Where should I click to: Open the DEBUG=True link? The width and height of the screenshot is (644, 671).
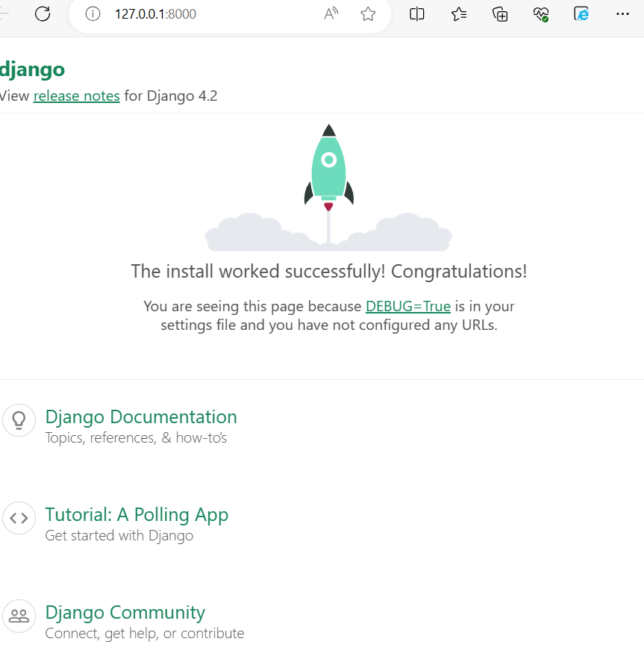[x=407, y=307]
